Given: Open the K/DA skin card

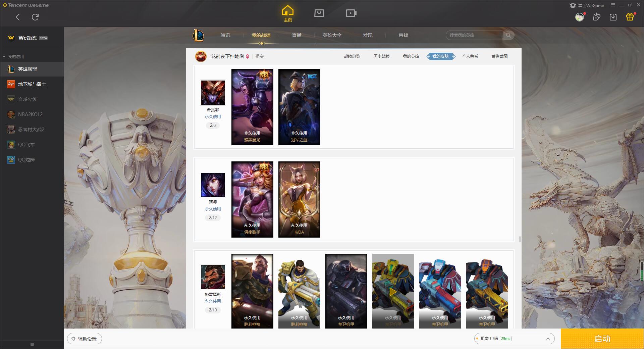Looking at the screenshot, I should coord(299,200).
